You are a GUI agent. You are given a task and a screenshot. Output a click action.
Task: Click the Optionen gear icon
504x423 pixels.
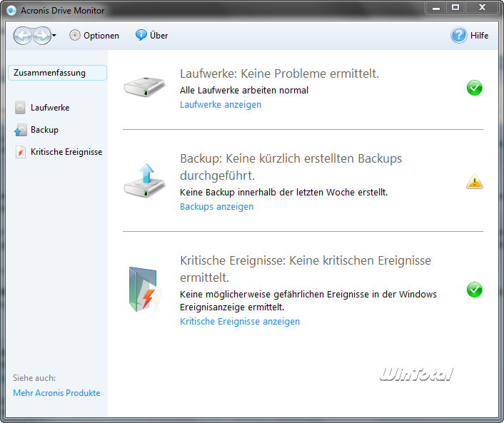74,36
